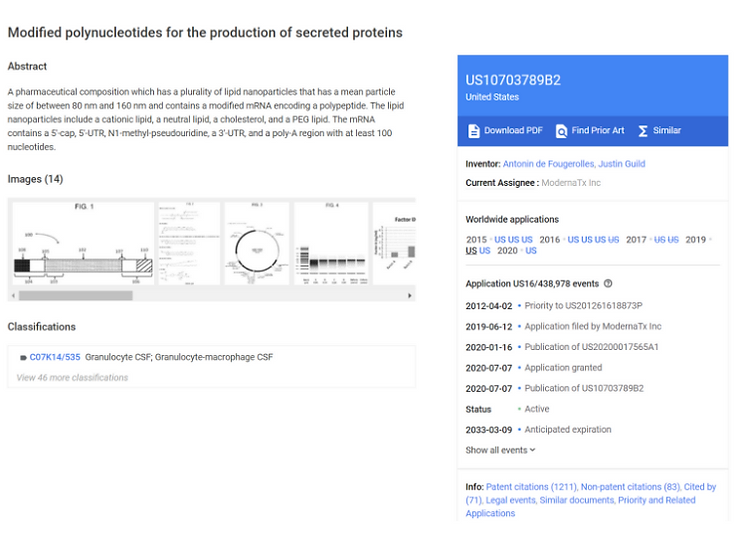Viewport: 740px width, 538px height.
Task: Click the help icon beside application events
Action: [x=608, y=284]
